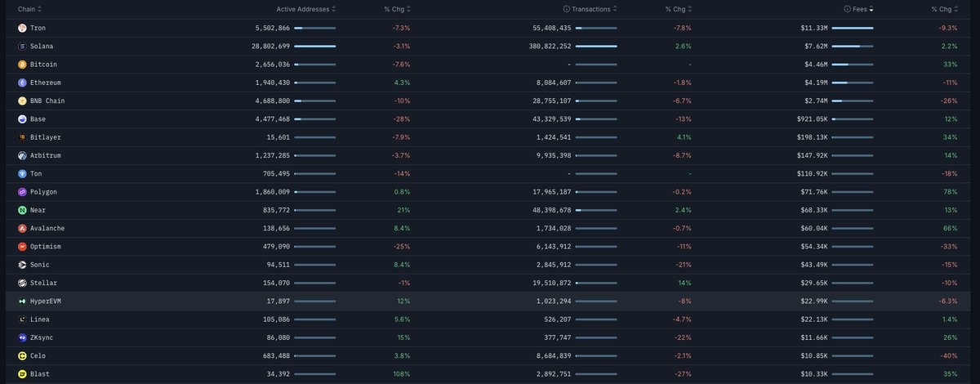Click the BNB Chain logo icon
This screenshot has height=384, width=980.
click(x=22, y=100)
